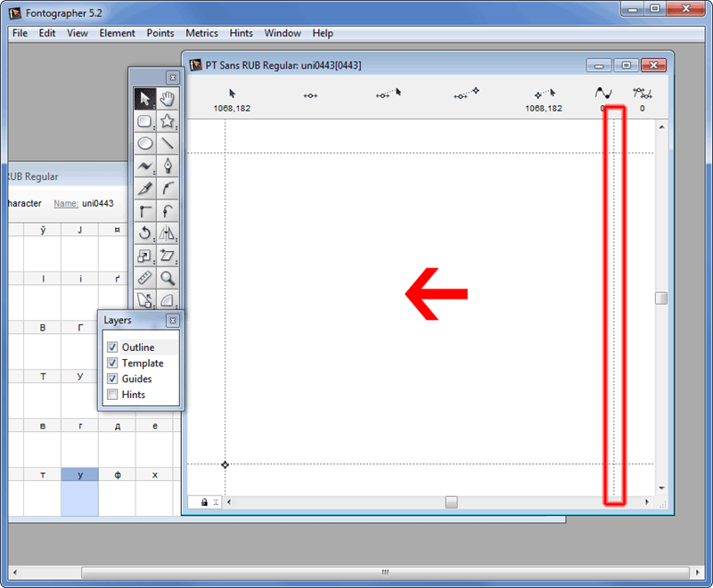Select the Measuring ruler tool
The image size is (713, 588).
(x=144, y=279)
